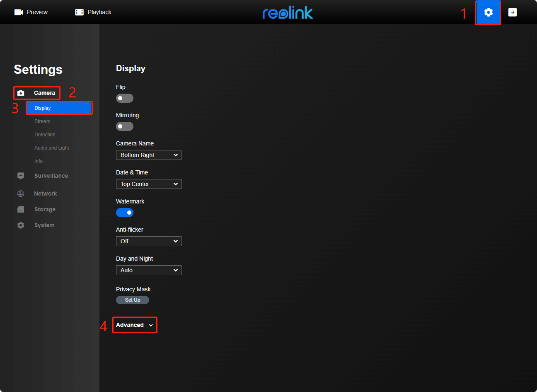Click the System gear icon in sidebar
Screen dimensions: 537x392
point(21,225)
